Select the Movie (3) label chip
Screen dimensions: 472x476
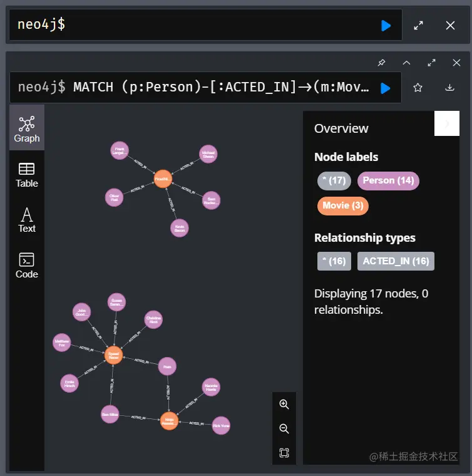pos(343,206)
